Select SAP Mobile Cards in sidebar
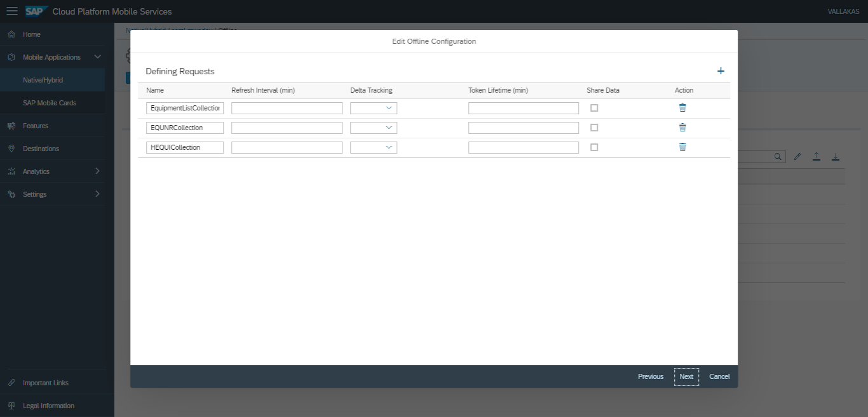 pos(50,103)
